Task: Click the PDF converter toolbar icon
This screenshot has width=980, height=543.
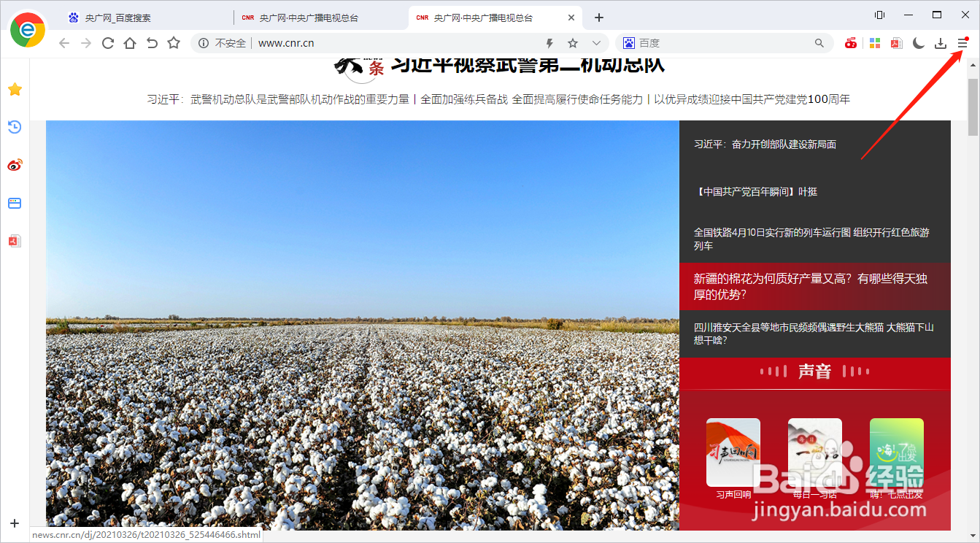Action: tap(896, 43)
